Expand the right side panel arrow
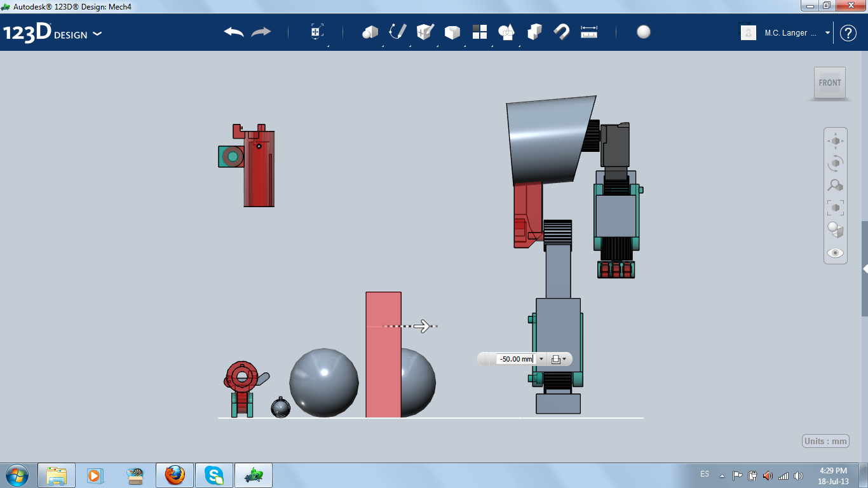This screenshot has height=488, width=868. tap(865, 269)
